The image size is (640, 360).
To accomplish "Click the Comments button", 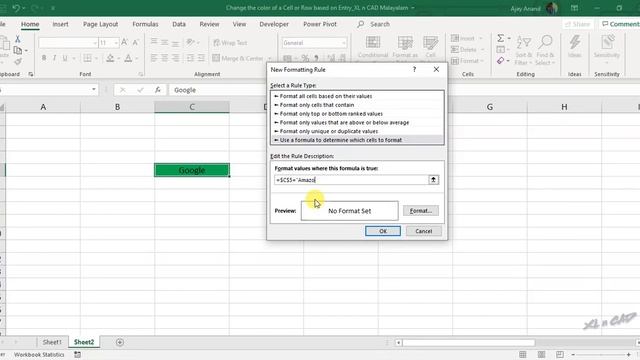I will pos(620,24).
